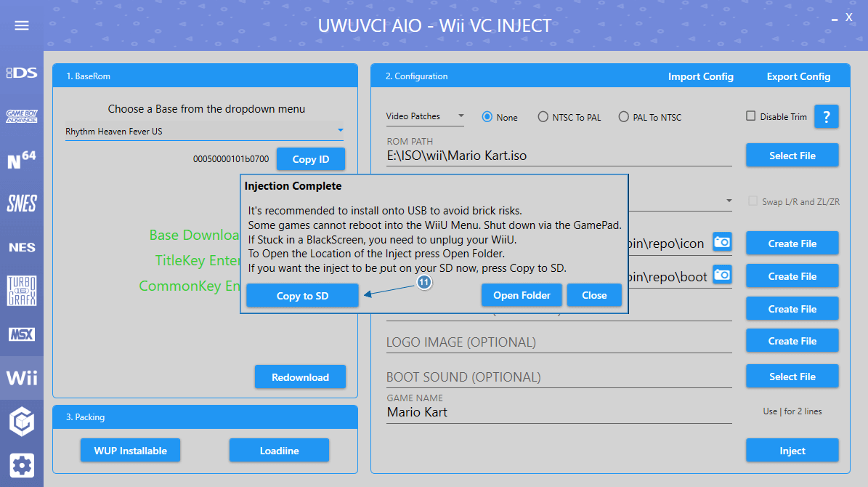
Task: Click the 'Use | for 2 lines' hint
Action: (792, 411)
